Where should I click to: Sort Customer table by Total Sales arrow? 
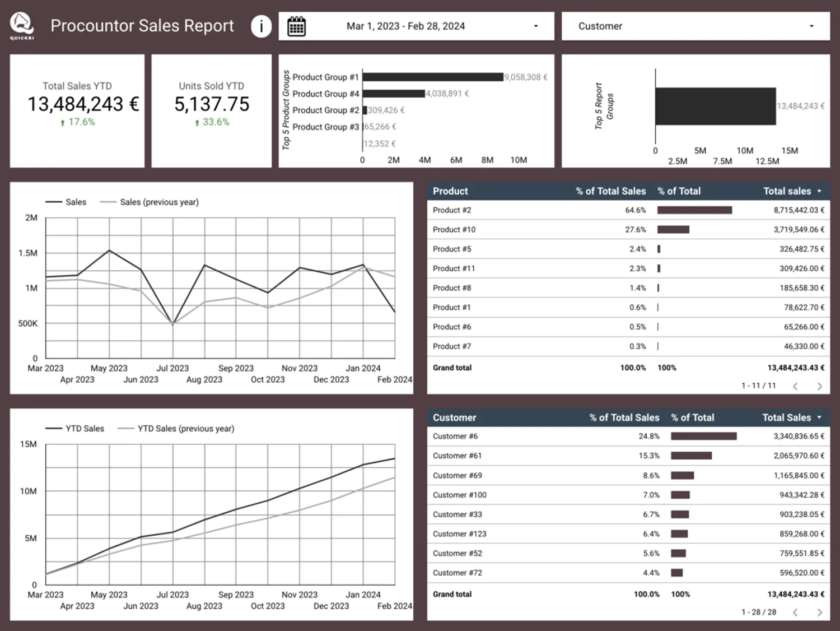pyautogui.click(x=819, y=417)
